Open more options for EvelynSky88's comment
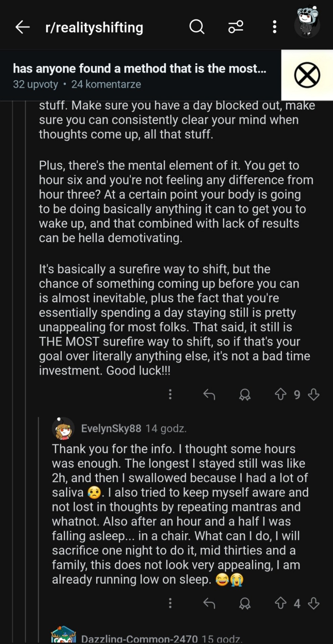 pos(170,603)
